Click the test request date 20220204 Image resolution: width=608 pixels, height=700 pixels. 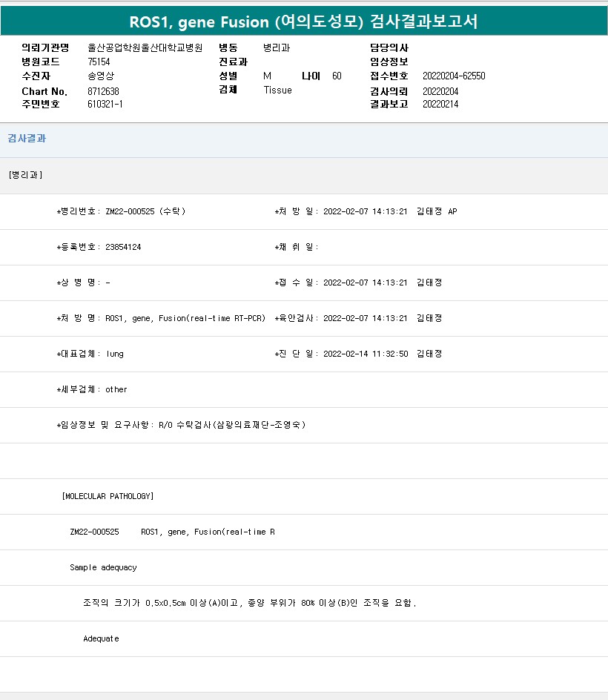(440, 91)
